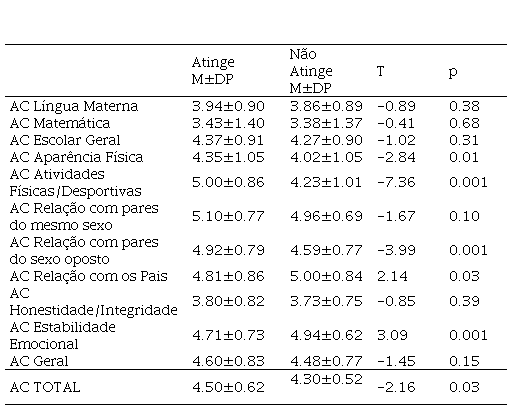Screen dimensions: 512x410
Task: Click the AC Língua Materna row label
Action: coord(74,106)
